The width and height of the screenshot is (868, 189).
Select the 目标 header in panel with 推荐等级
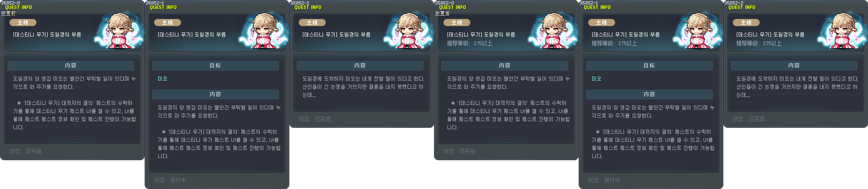(x=649, y=66)
